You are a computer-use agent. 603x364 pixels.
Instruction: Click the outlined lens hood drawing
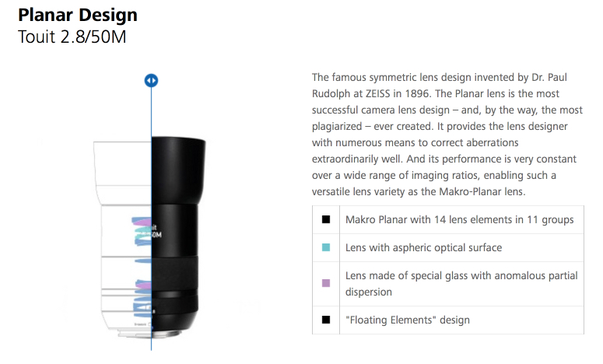click(x=123, y=173)
